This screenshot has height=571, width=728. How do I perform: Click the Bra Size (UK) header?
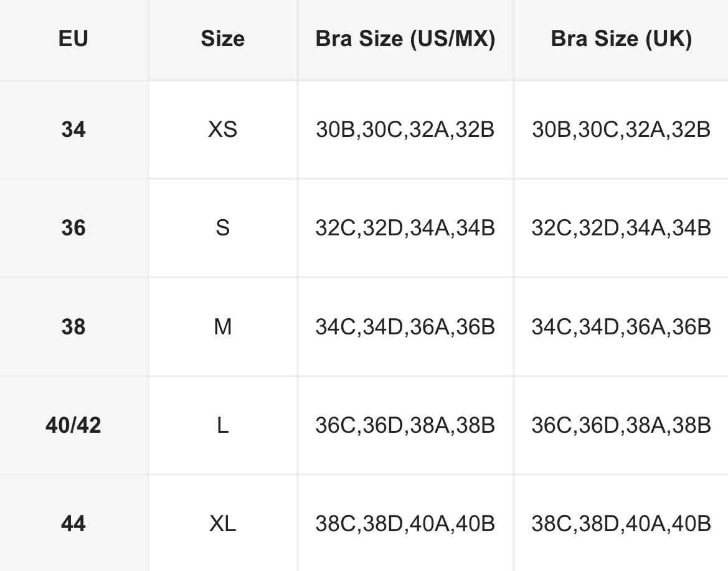pyautogui.click(x=621, y=39)
